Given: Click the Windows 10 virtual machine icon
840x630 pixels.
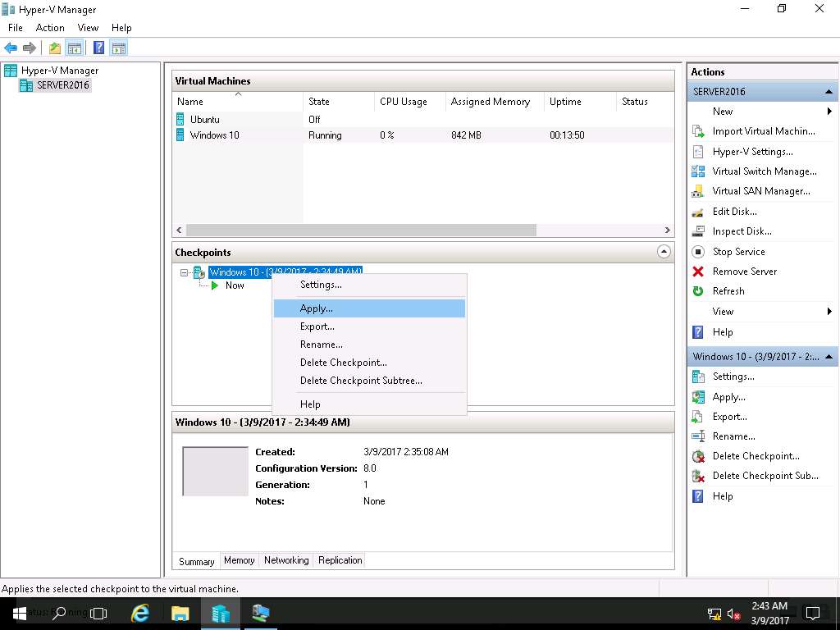Looking at the screenshot, I should [180, 135].
